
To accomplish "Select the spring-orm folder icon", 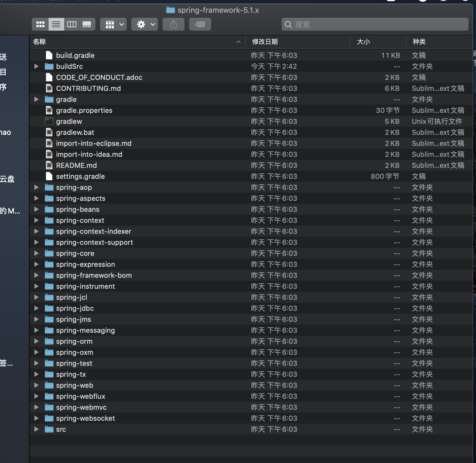I will click(49, 341).
